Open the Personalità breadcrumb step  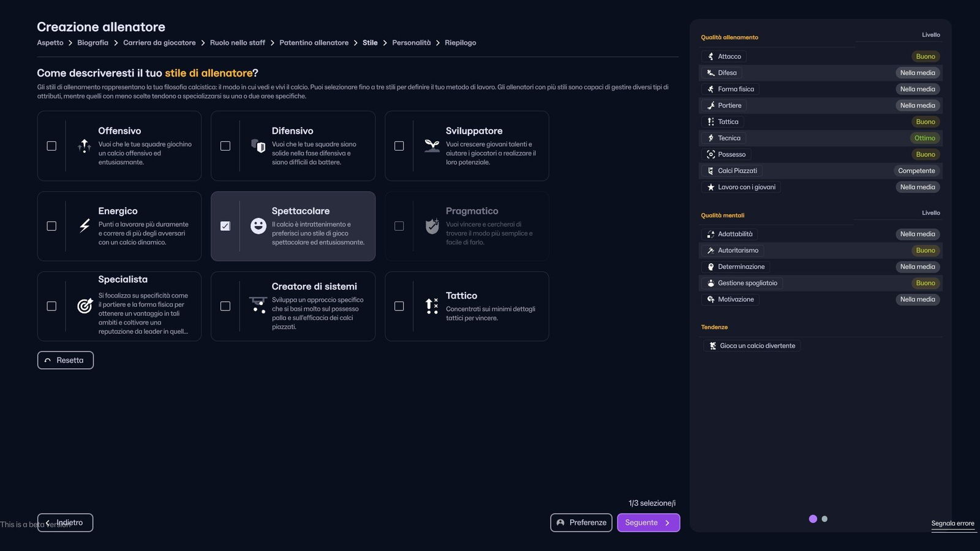pos(411,43)
